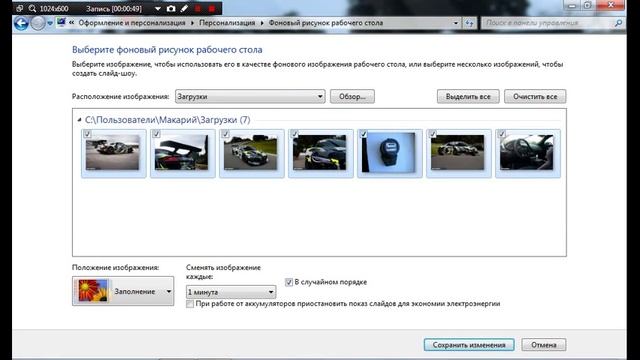This screenshot has width=640, height=360.
Task: Click Сохранить изменения button
Action: 469,345
